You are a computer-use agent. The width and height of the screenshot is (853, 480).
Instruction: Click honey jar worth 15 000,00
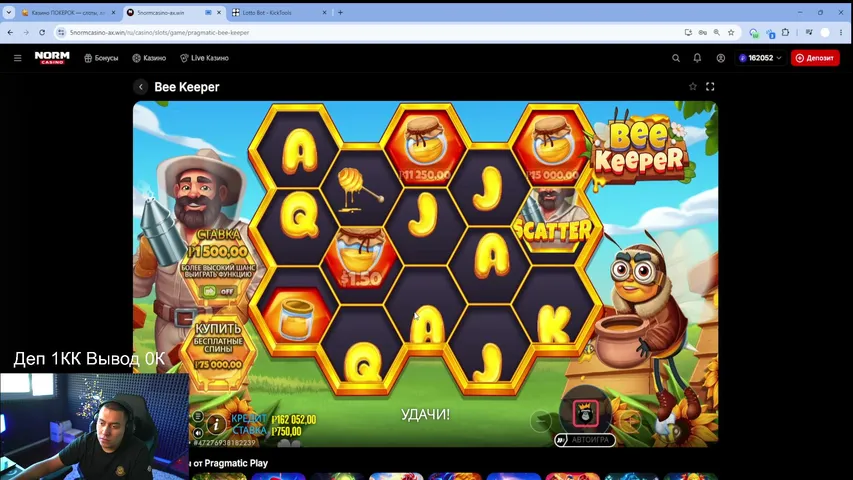coord(552,147)
